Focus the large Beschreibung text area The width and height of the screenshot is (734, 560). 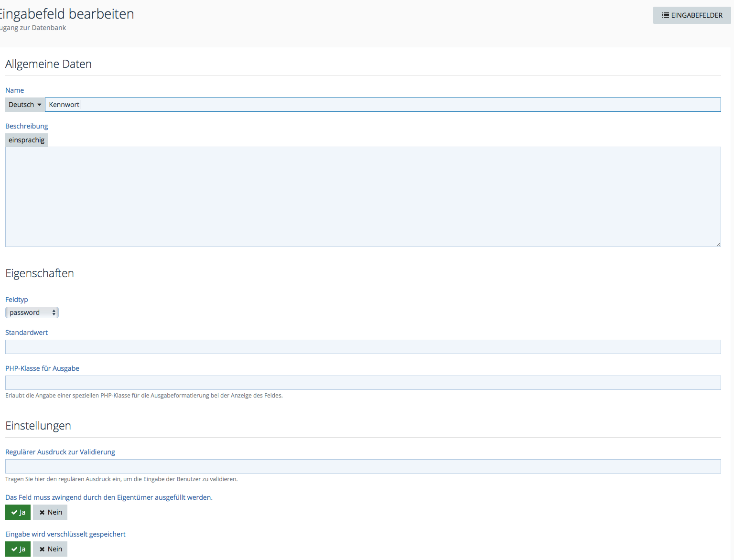click(x=363, y=196)
